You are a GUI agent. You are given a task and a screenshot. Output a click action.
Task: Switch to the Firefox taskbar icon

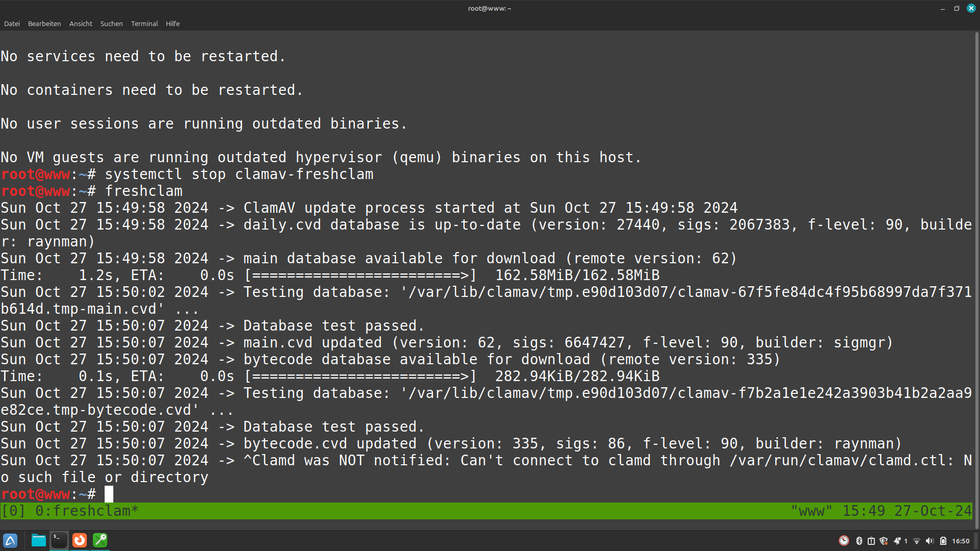[80, 541]
